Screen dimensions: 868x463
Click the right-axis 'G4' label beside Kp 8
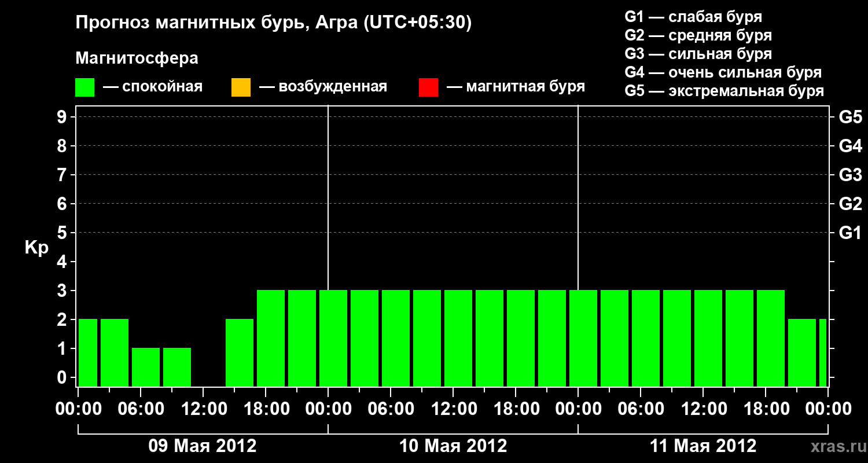pyautogui.click(x=850, y=146)
